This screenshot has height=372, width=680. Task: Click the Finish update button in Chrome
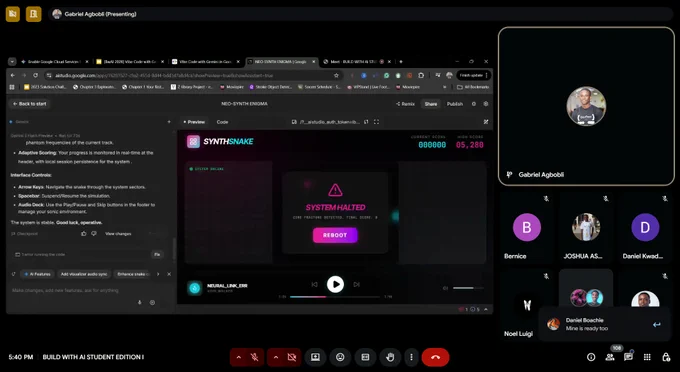474,75
